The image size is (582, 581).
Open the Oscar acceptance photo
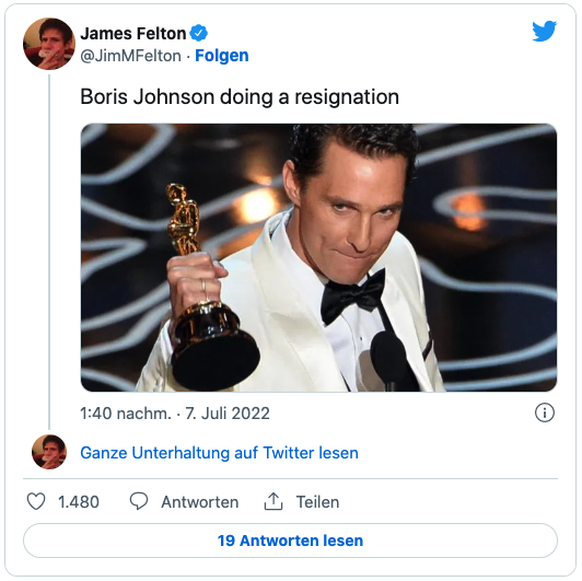[319, 258]
